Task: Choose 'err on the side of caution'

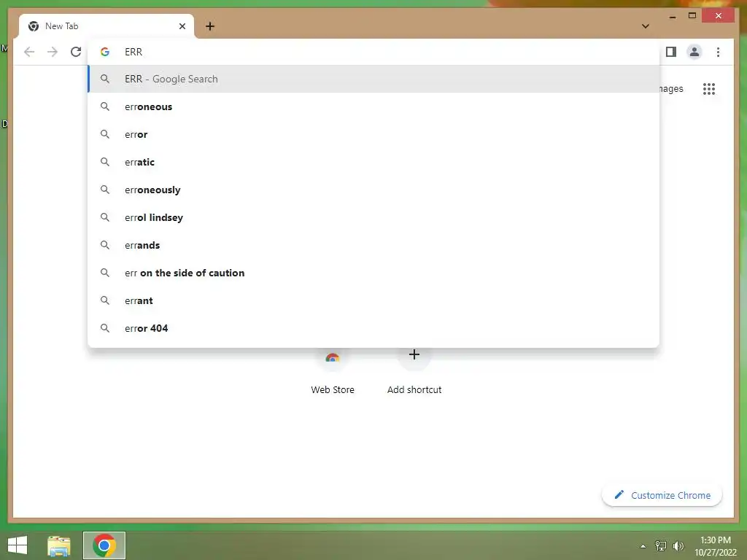Action: click(374, 273)
